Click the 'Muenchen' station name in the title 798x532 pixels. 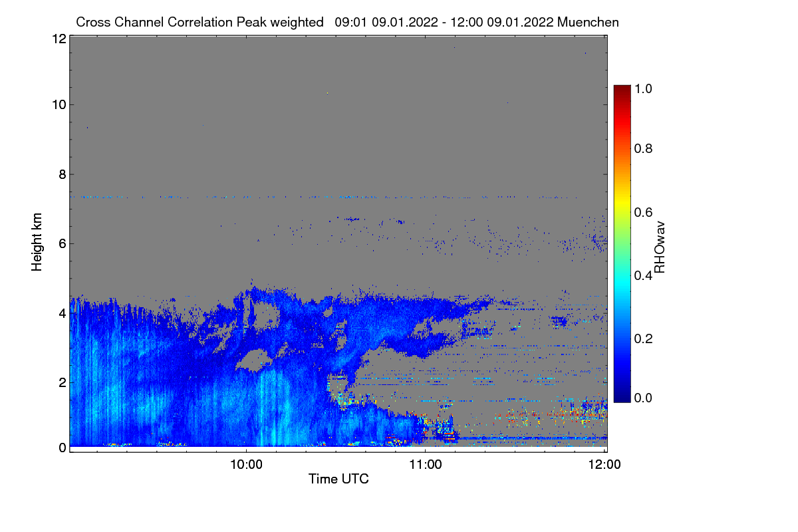[589, 22]
